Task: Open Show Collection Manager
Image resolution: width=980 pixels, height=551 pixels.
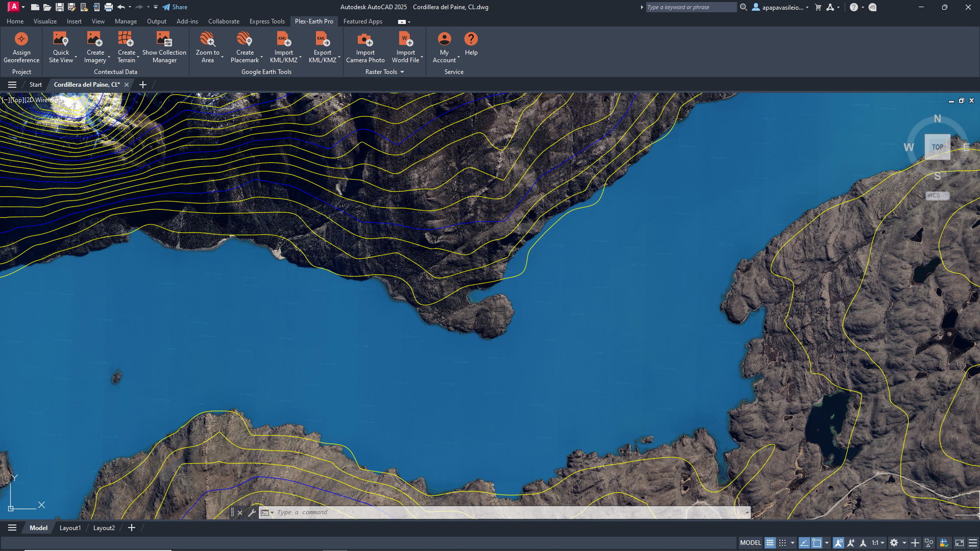Action: pyautogui.click(x=164, y=39)
